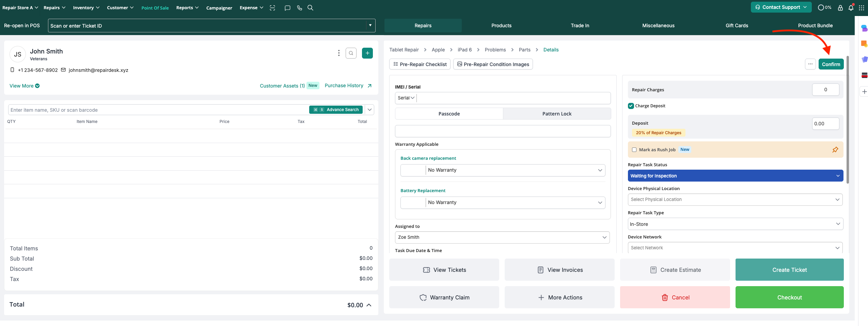Open the apps grid icon
The width and height of the screenshot is (868, 326).
point(861,8)
